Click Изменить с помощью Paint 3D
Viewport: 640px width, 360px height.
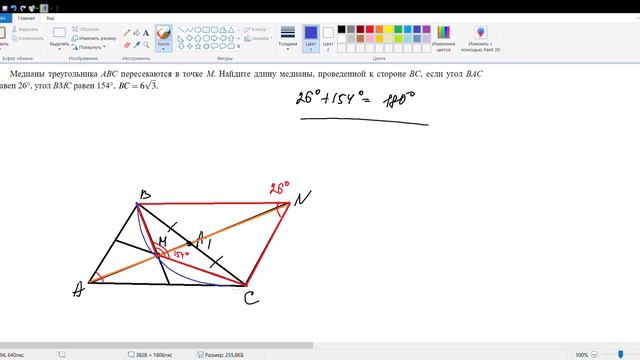[480, 38]
